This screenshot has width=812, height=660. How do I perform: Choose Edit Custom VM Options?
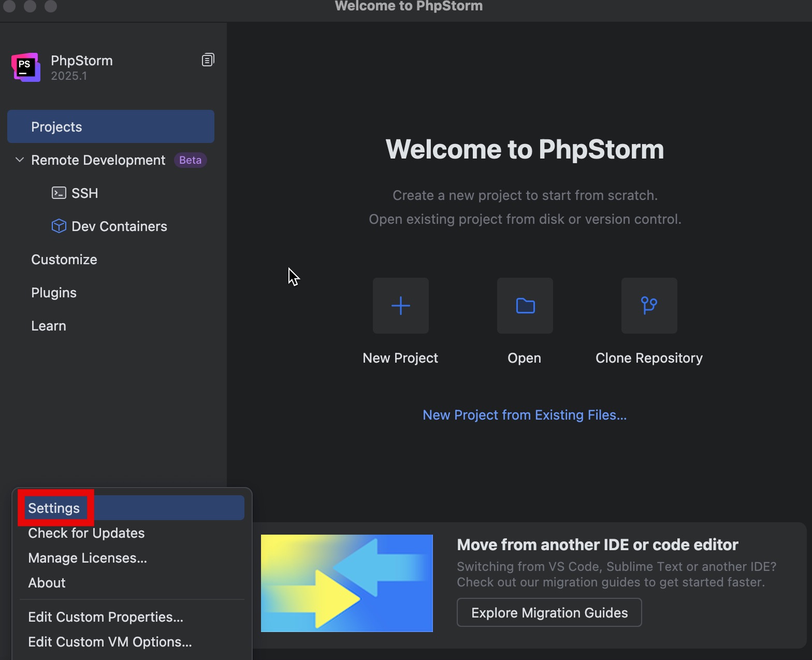110,642
